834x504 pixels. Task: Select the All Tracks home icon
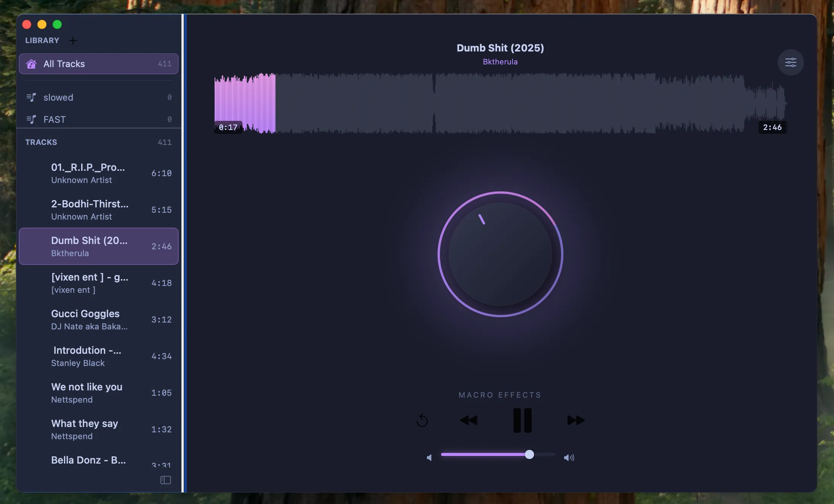pos(31,64)
